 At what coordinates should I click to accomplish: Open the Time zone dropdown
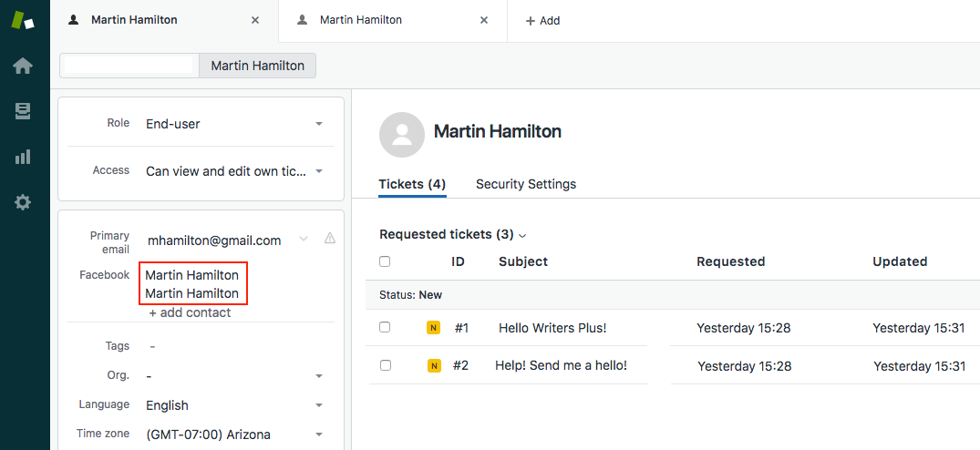(319, 435)
